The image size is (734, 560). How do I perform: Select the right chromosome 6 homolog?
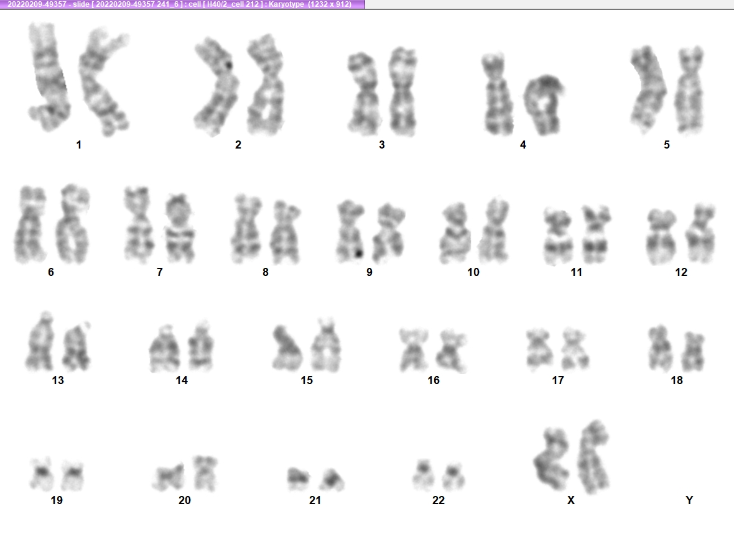pos(73,224)
